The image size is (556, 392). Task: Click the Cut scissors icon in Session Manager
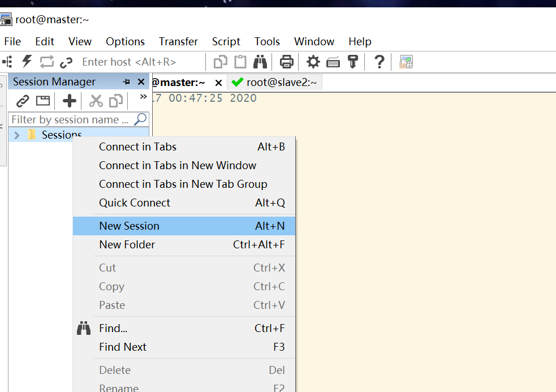pos(96,101)
